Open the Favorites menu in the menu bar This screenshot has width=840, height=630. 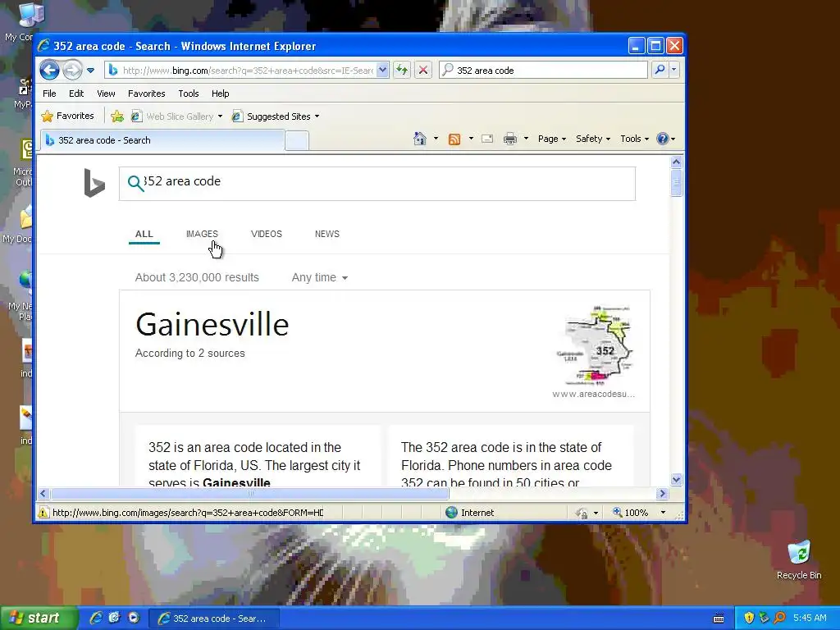146,94
